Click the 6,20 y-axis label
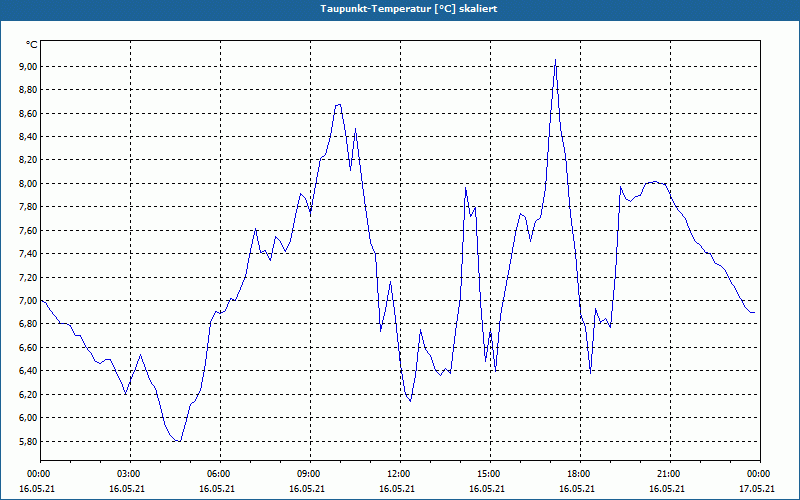800x500 pixels. (28, 394)
